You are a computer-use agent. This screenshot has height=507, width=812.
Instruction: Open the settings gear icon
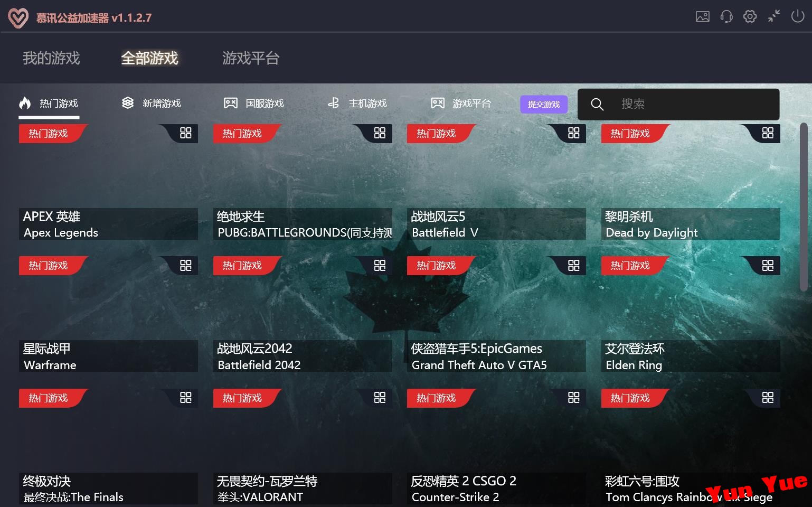point(750,16)
